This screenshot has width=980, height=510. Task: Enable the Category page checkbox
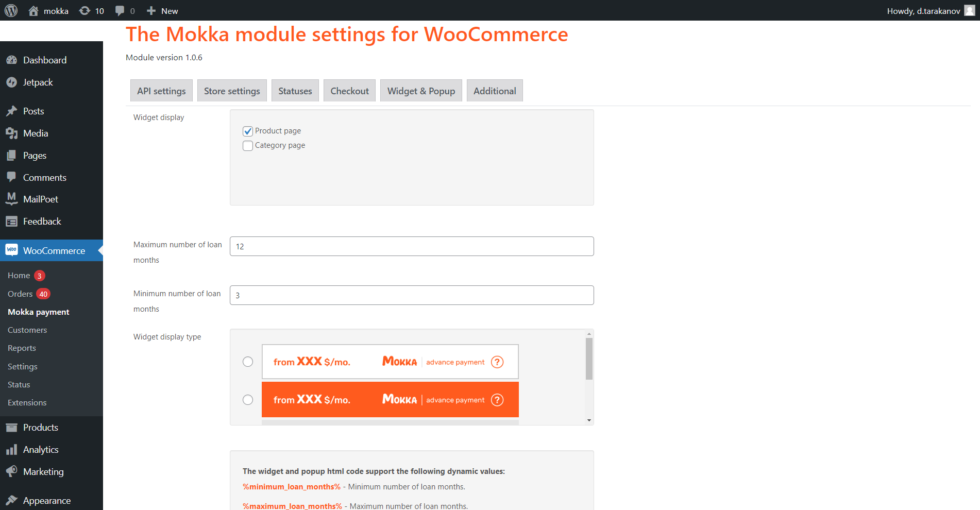[x=248, y=146]
